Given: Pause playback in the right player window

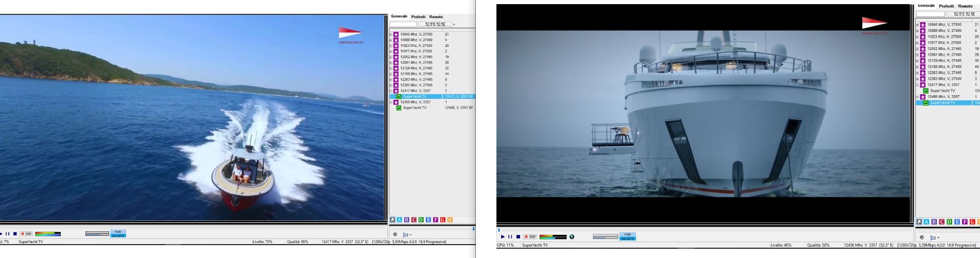Looking at the screenshot, I should coord(511,237).
